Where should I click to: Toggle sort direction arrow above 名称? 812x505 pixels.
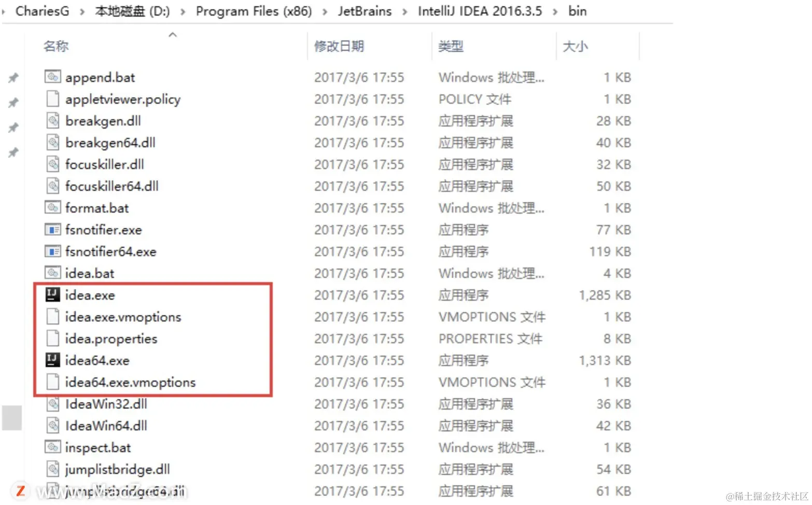tap(173, 35)
